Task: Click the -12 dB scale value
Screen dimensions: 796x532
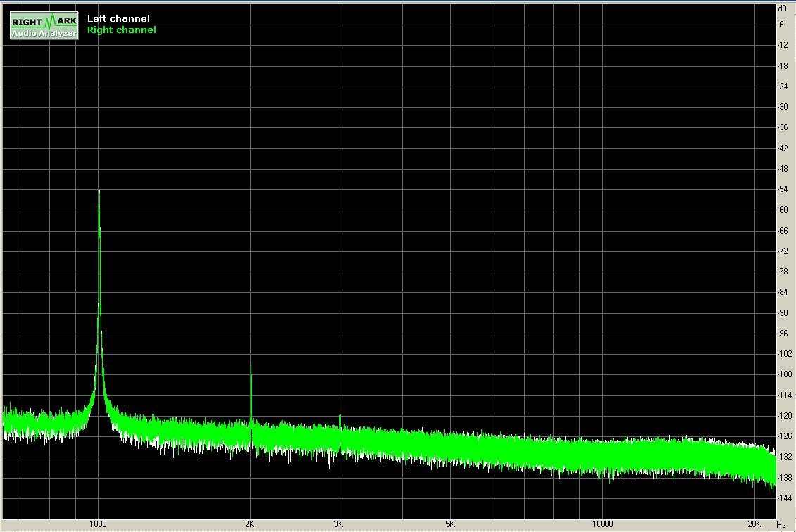Action: coord(783,44)
